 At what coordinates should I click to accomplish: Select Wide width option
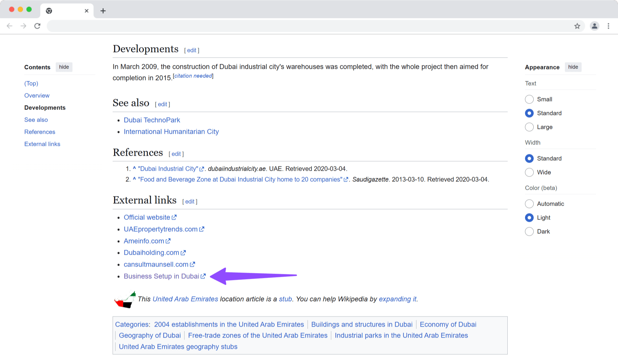click(529, 172)
